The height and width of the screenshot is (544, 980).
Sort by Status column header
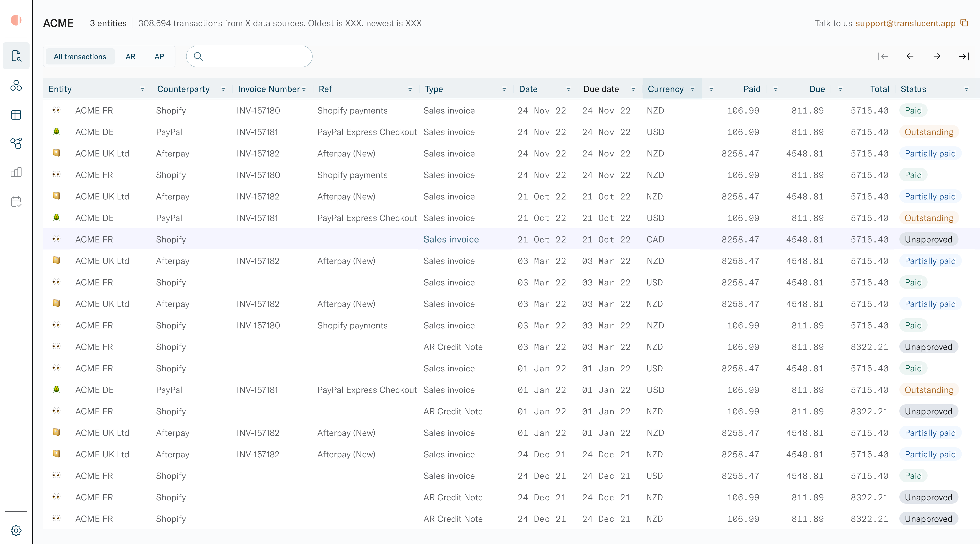[913, 89]
